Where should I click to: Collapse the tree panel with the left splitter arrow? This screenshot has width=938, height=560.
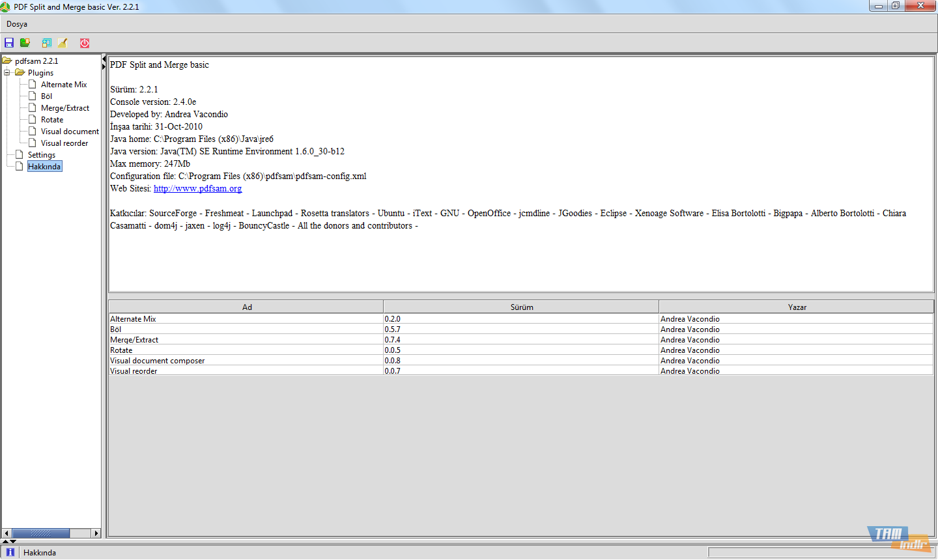(x=104, y=60)
